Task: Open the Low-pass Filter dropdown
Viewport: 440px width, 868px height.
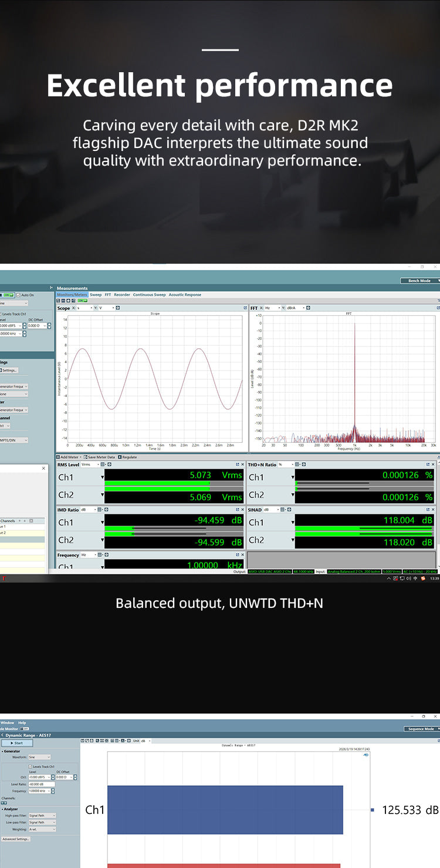Action: 42,822
